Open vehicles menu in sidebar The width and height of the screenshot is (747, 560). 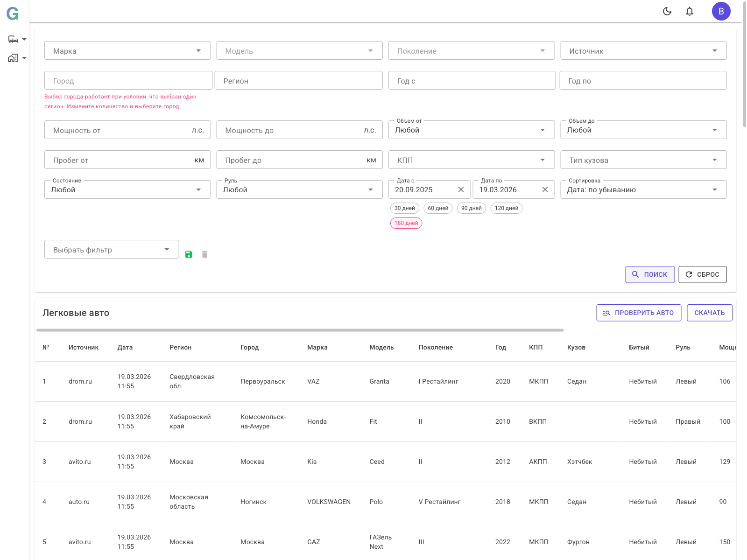point(17,40)
